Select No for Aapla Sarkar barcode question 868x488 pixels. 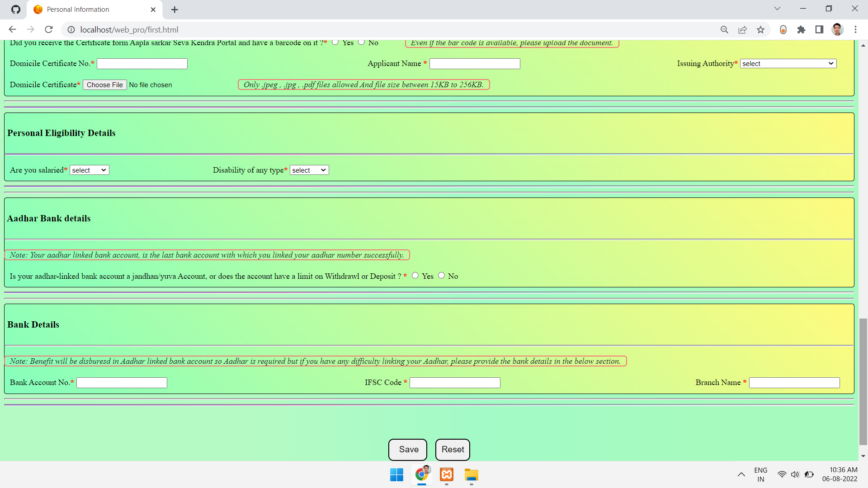(361, 42)
